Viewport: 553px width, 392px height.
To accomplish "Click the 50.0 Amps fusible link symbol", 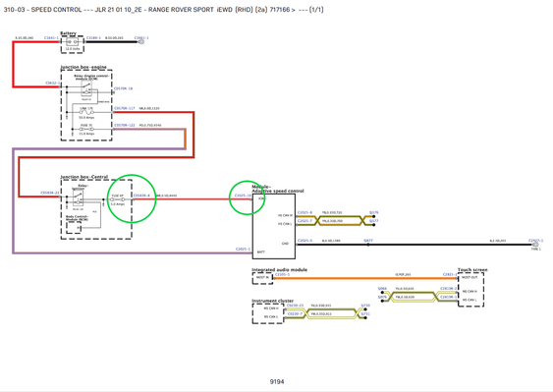I will pos(86,112).
